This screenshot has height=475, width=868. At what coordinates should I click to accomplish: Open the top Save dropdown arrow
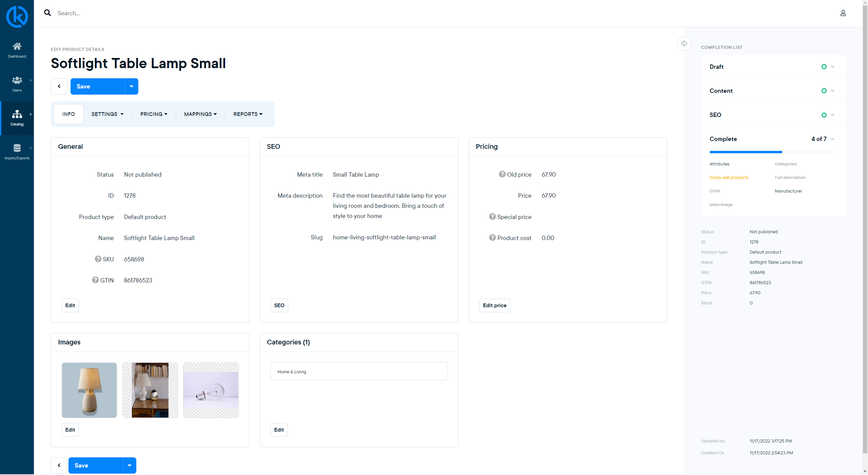point(132,86)
